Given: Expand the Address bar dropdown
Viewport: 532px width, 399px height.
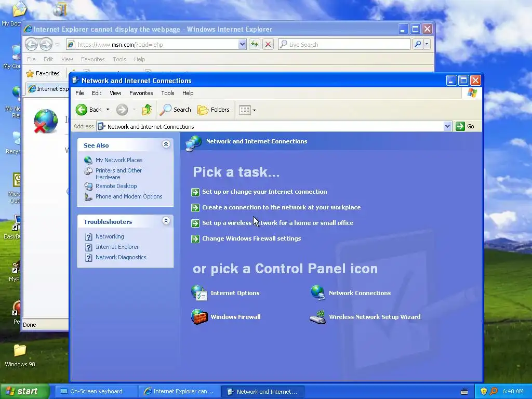Looking at the screenshot, I should pyautogui.click(x=447, y=126).
